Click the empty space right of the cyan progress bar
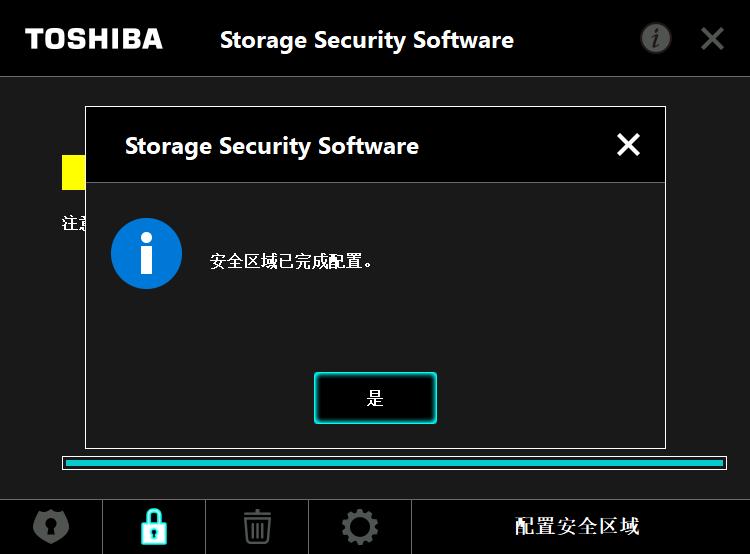 pos(737,463)
